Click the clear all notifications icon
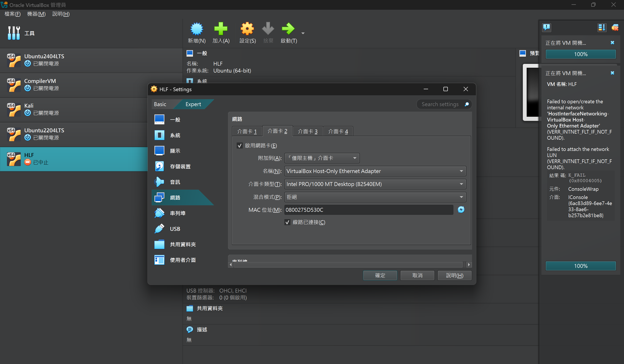The width and height of the screenshot is (624, 364). (615, 27)
